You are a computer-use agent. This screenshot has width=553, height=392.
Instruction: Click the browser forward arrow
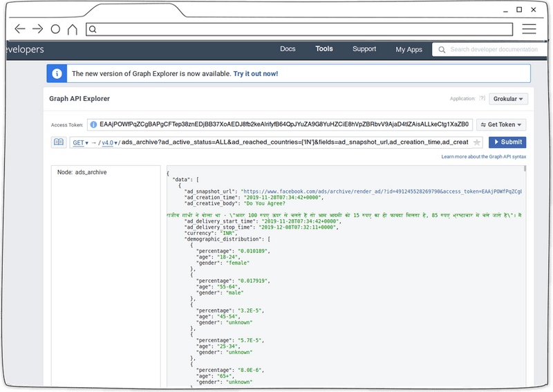click(x=37, y=29)
